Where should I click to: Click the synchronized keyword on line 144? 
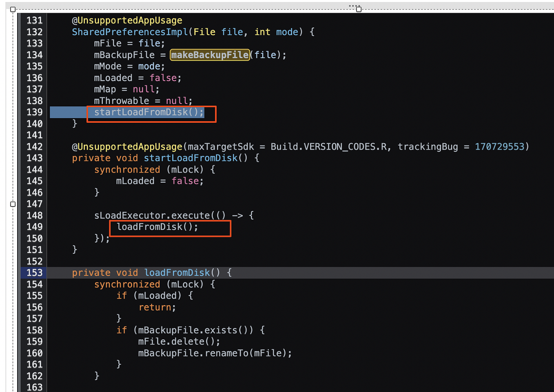127,169
